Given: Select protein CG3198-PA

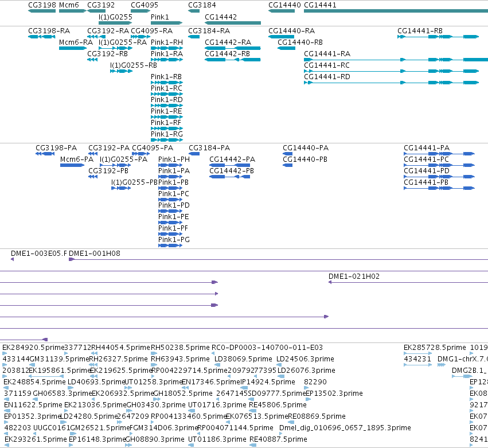Looking at the screenshot, I should click(x=56, y=147).
